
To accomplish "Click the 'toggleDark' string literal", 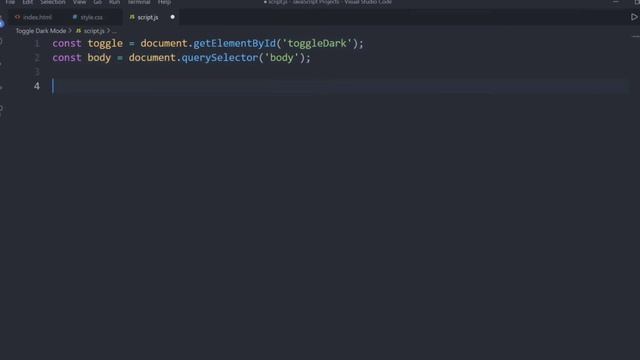I will tap(317, 43).
